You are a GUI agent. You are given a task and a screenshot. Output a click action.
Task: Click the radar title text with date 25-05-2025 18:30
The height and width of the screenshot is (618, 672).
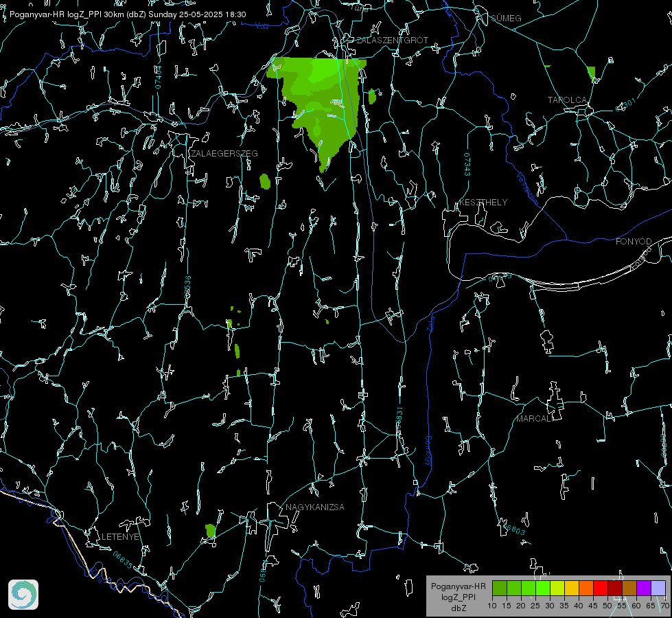(128, 14)
